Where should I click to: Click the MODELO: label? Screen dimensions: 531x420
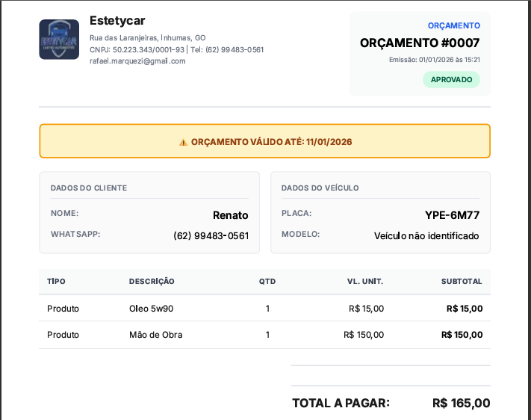(x=300, y=234)
